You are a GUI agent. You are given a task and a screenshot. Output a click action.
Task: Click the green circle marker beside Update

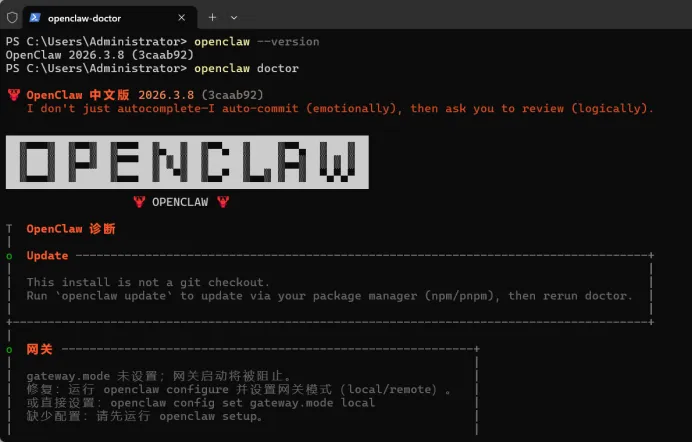[9, 256]
